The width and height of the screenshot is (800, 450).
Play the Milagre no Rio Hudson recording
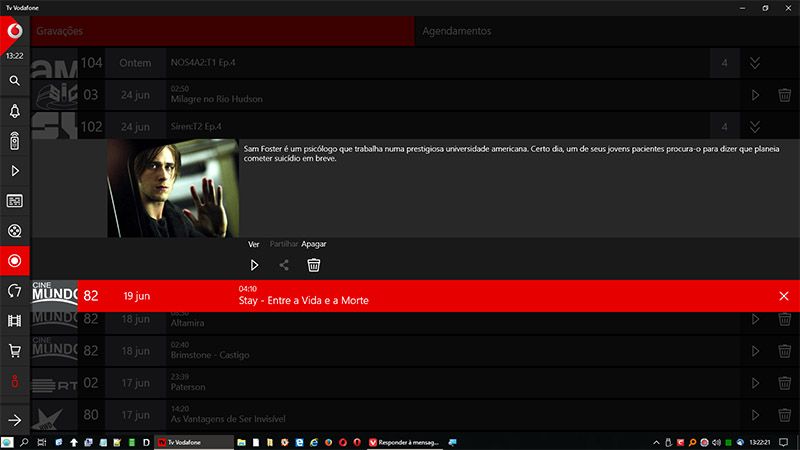[755, 95]
